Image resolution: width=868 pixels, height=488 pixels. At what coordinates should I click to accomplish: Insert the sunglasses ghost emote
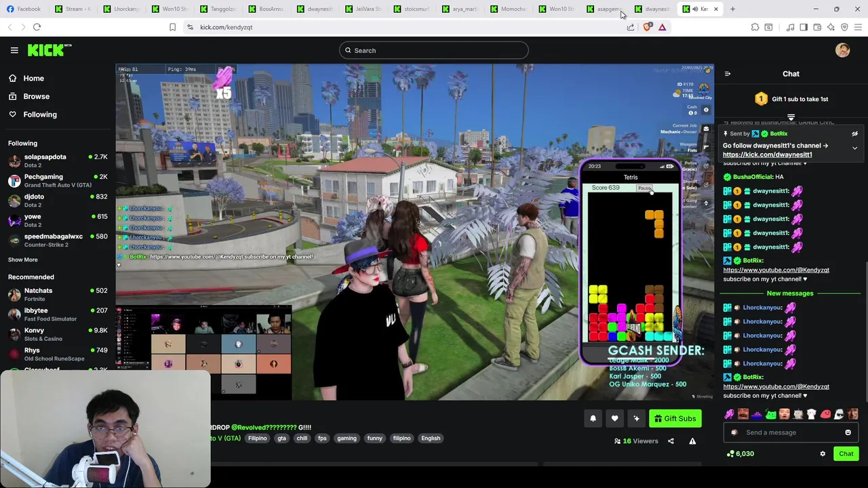click(x=839, y=414)
